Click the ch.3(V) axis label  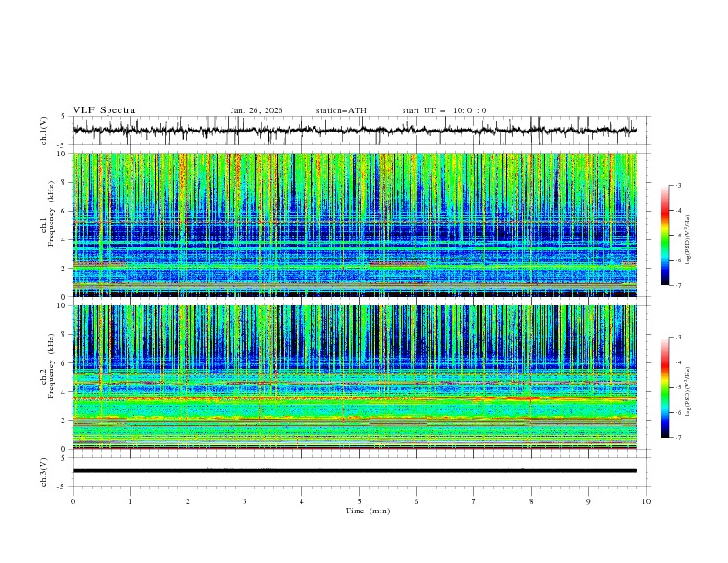click(45, 470)
